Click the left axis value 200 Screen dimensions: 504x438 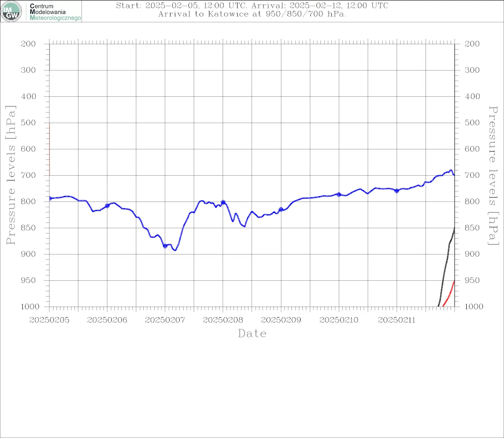point(28,44)
